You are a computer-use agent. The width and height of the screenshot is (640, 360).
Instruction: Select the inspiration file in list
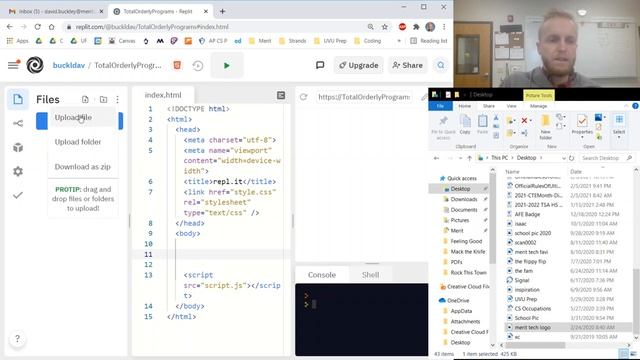point(527,290)
